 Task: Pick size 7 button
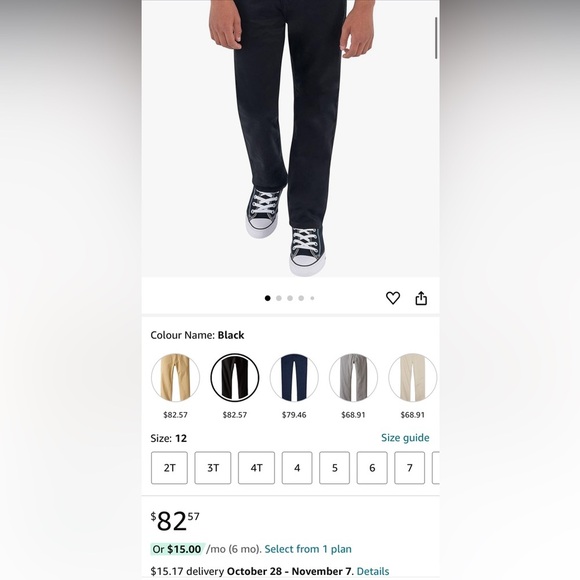pos(409,468)
